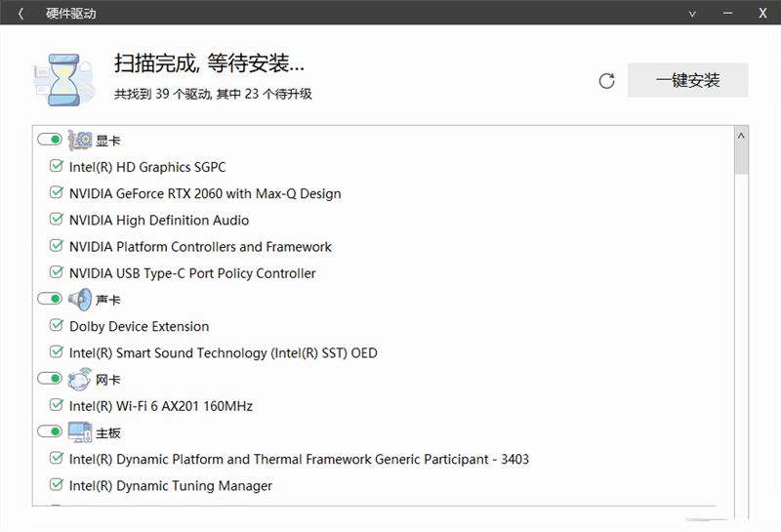Click the 一键安装 button

coord(687,80)
